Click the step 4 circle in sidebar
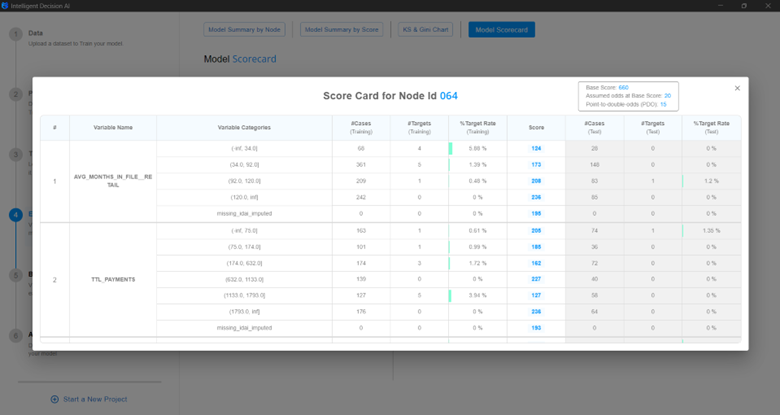780x415 pixels. 16,215
